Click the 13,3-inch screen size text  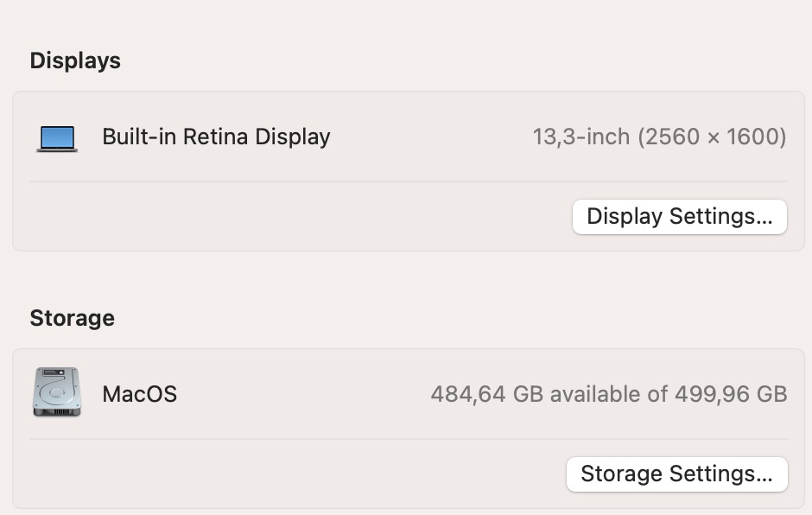click(580, 137)
